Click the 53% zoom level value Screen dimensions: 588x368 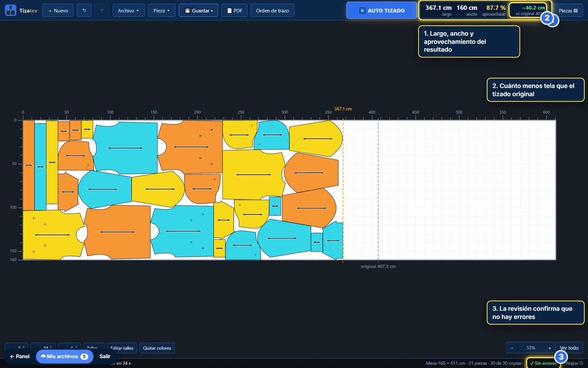[x=531, y=348]
